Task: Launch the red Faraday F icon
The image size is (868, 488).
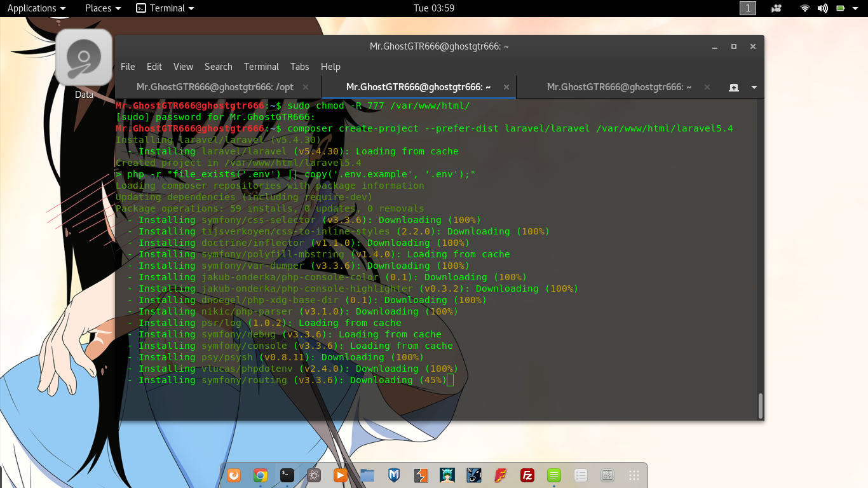Action: coord(501,475)
